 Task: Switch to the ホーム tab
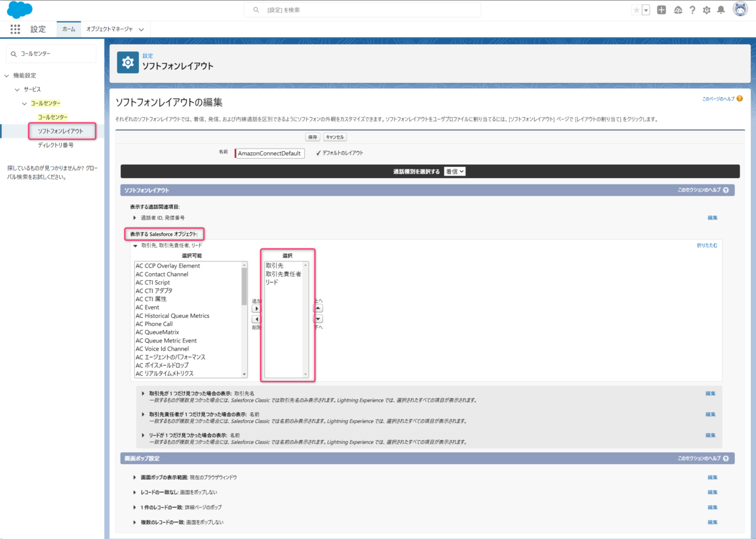[x=69, y=29]
